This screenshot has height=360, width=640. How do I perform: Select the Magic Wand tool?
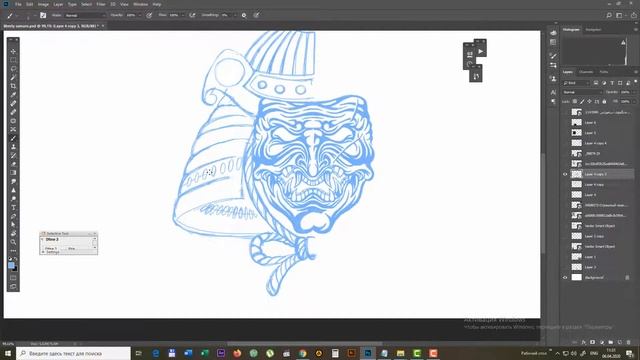pos(13,77)
